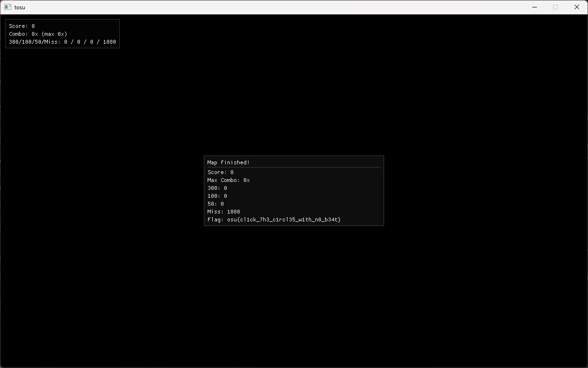
Task: Click the "Map finished!" dialog heading
Action: 229,162
